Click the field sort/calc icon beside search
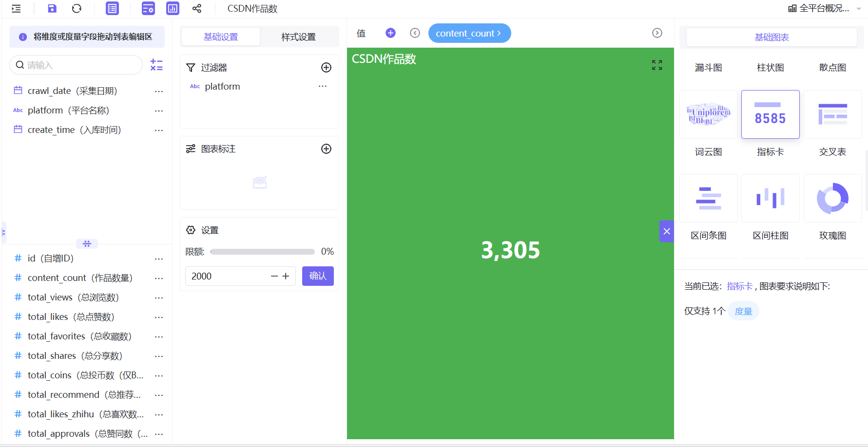 tap(156, 65)
